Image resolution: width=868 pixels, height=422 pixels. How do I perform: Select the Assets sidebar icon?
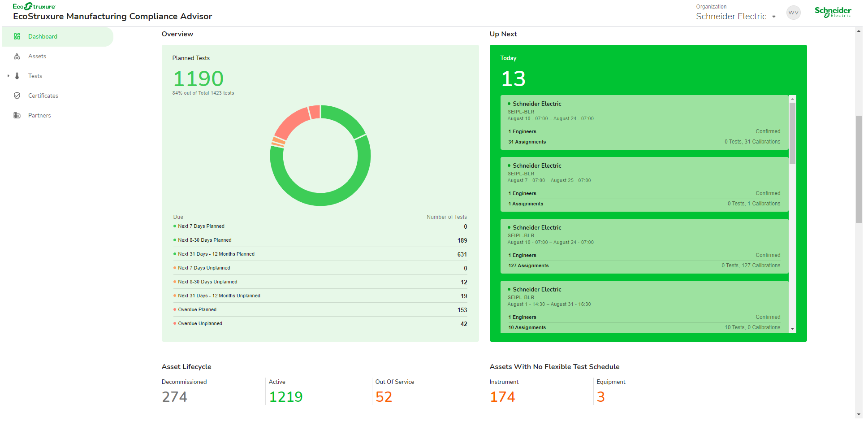17,56
